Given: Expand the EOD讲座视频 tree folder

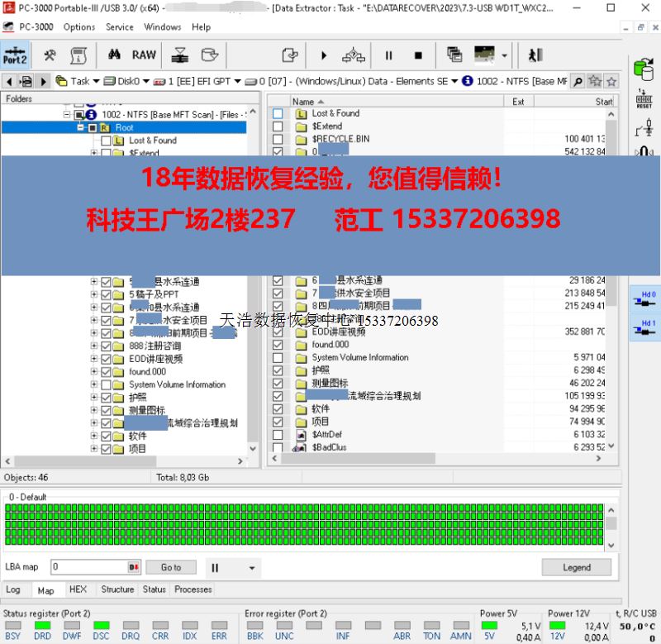Looking at the screenshot, I should click(x=94, y=359).
